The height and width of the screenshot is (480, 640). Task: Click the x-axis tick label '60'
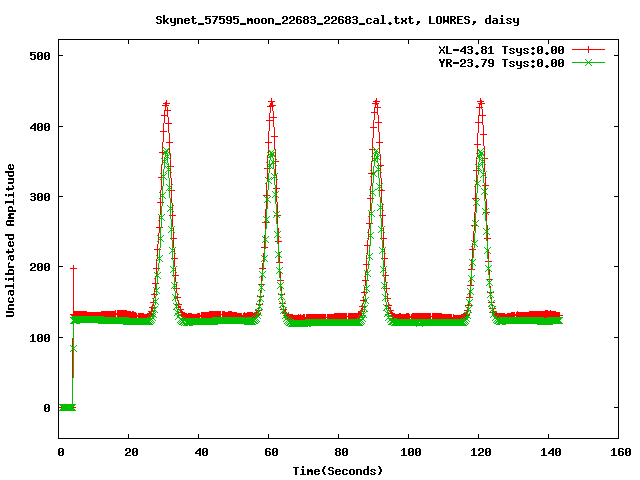pos(271,452)
